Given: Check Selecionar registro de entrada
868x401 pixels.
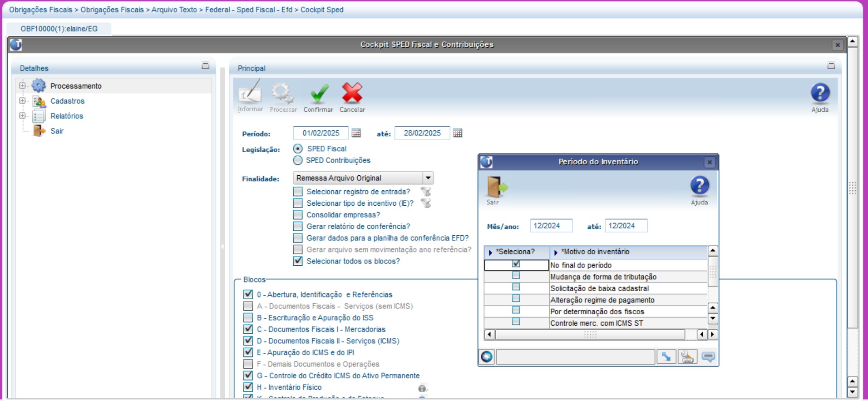Looking at the screenshot, I should (298, 191).
